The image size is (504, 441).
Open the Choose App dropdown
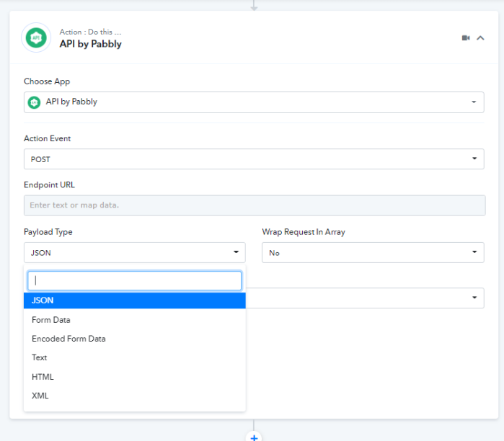[x=254, y=102]
